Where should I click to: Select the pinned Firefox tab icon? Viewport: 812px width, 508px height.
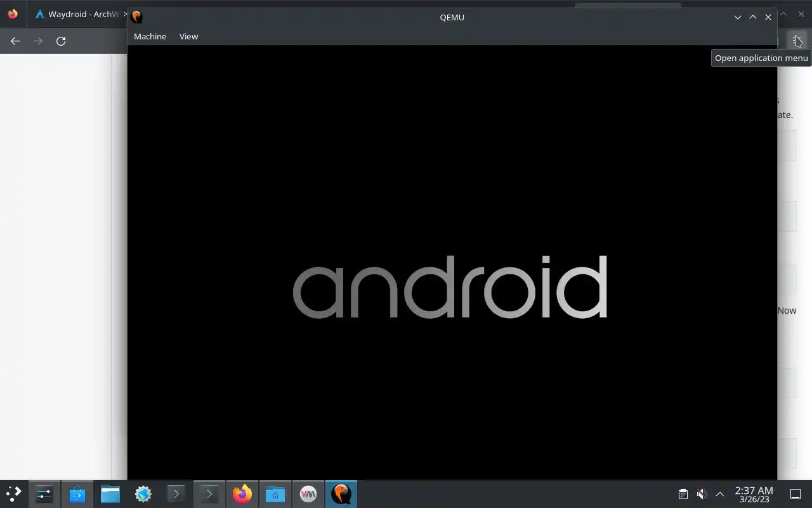click(13, 14)
